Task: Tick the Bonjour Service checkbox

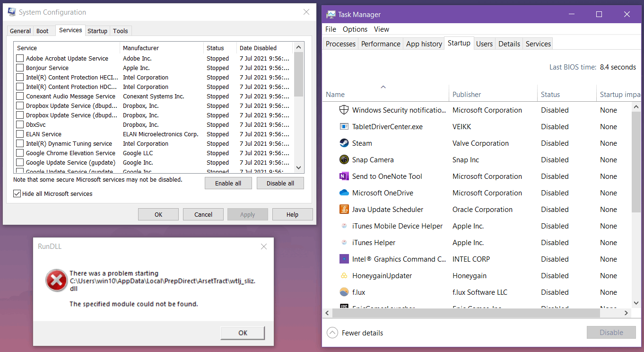Action: 20,68
